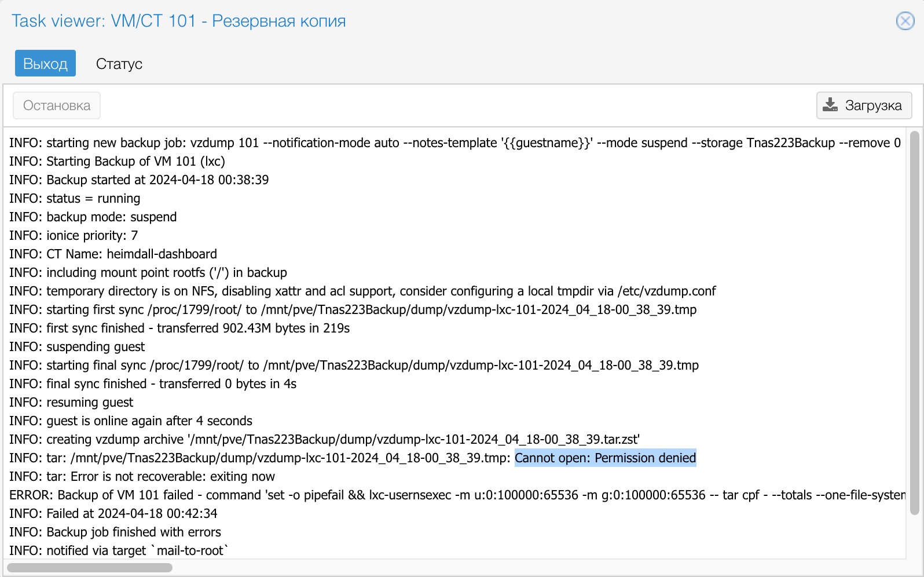Screen dimensions: 924x577
Task: Click the line 'CT Name: heimdall-dashboard'
Action: [x=113, y=254]
